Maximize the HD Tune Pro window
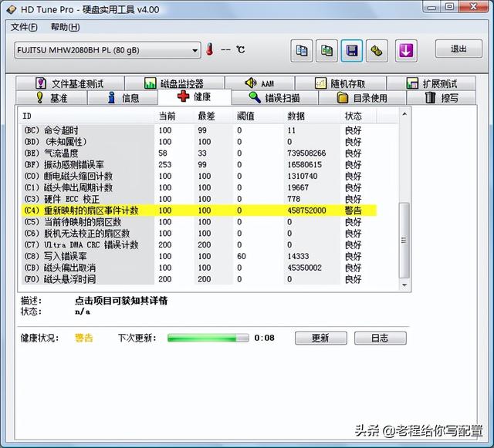This screenshot has height=448, width=494. [449, 7]
